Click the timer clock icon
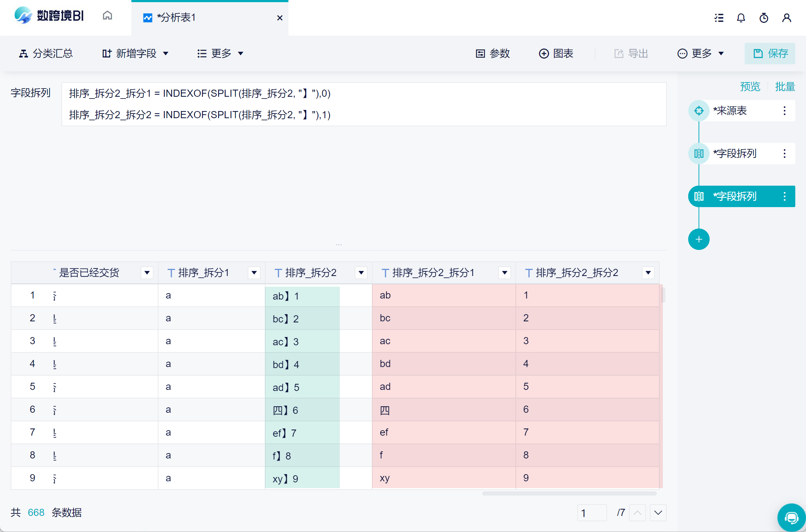Screen dimensions: 806x532 click(764, 18)
